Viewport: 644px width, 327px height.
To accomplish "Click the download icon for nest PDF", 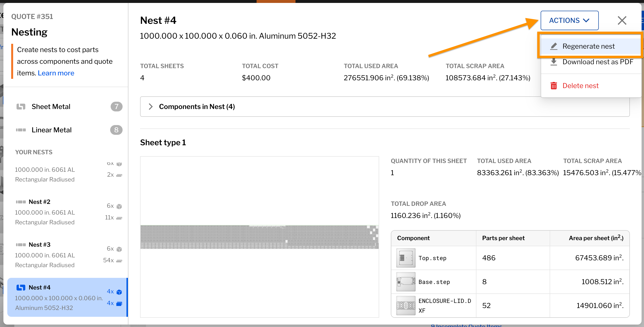I will [x=554, y=62].
